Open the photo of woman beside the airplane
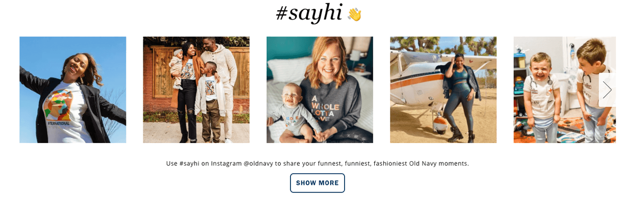This screenshot has height=204, width=644. pos(443,90)
